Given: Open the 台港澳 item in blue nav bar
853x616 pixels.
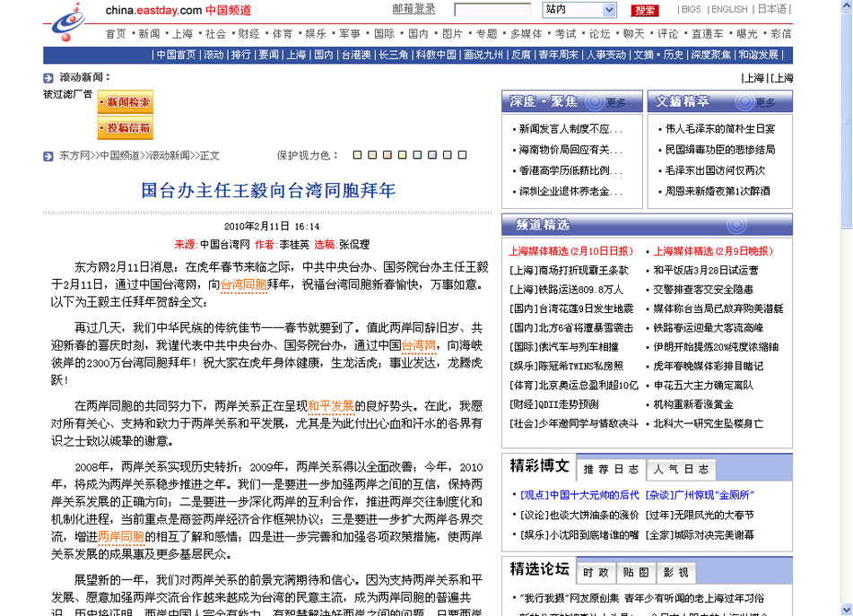Looking at the screenshot, I should click(x=355, y=55).
